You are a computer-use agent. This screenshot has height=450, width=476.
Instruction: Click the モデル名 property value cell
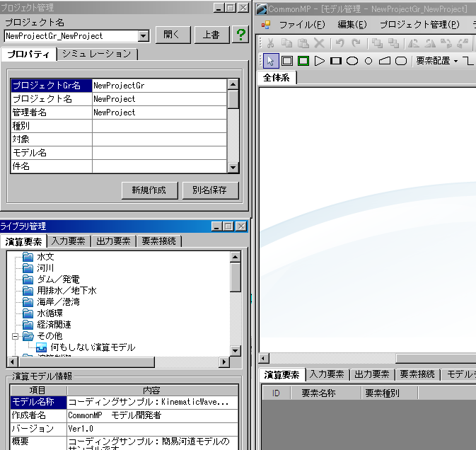(x=159, y=153)
